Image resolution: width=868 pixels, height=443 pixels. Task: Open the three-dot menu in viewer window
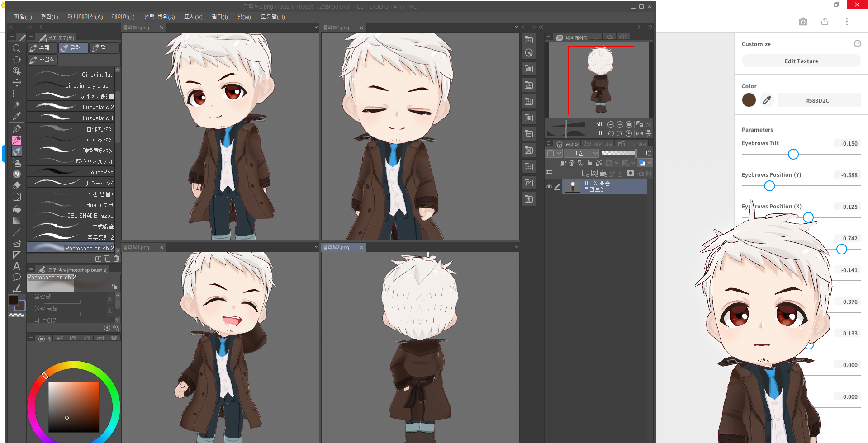click(847, 22)
